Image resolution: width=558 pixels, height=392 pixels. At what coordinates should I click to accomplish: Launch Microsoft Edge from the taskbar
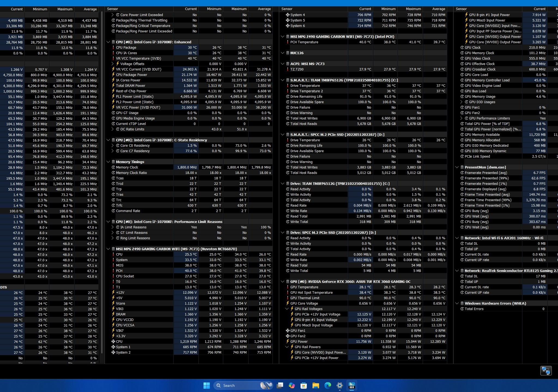tap(328, 385)
